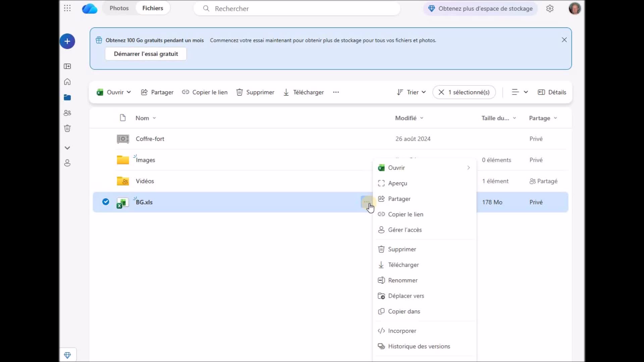Switch to the Photos tab
644x362 pixels.
point(119,8)
